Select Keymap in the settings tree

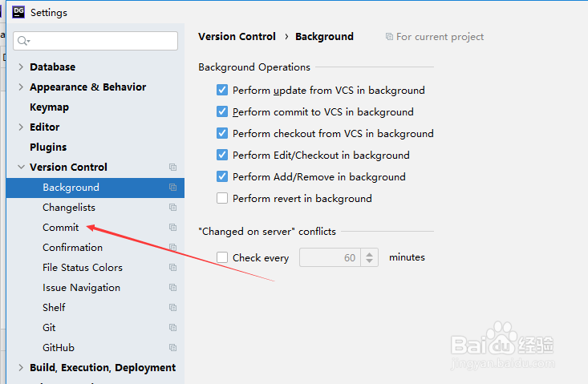[x=49, y=107]
